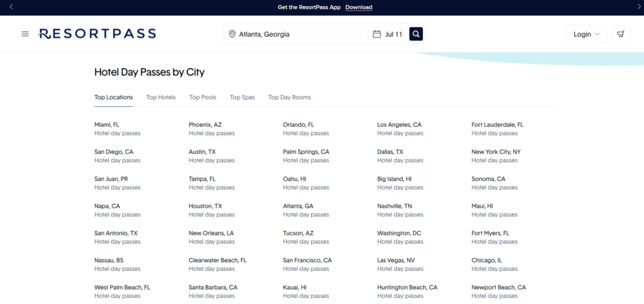
Task: Click the calendar icon beside Jul 11
Action: pyautogui.click(x=377, y=34)
